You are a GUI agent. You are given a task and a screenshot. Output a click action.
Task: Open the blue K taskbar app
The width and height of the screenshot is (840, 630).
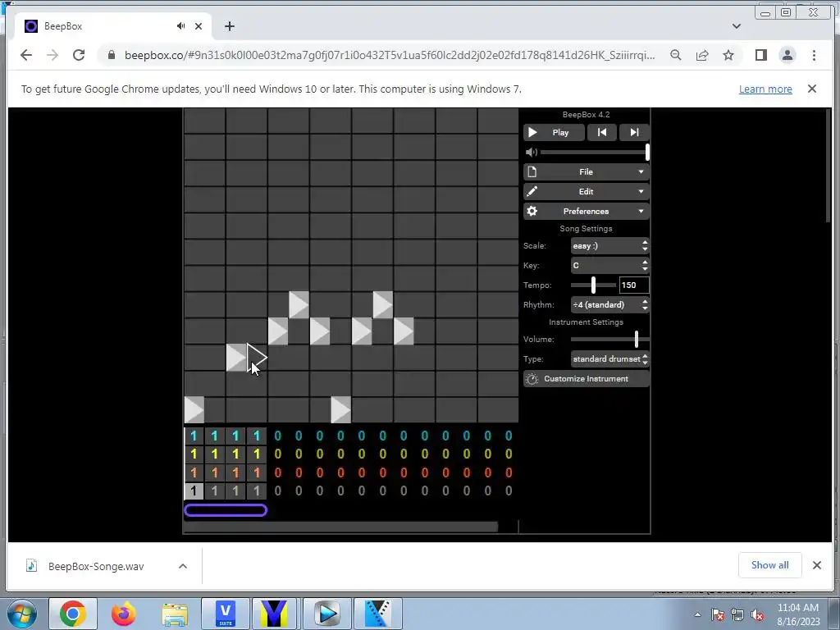[377, 614]
